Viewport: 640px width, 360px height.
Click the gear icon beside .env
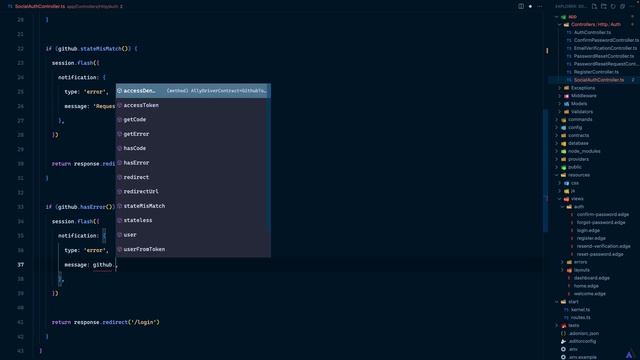(563, 349)
